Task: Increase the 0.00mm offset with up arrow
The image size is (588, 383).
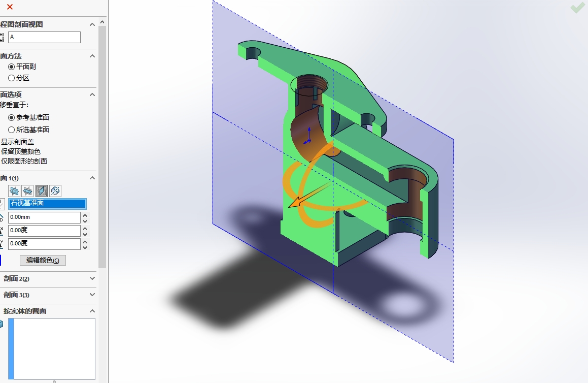Action: (x=85, y=215)
